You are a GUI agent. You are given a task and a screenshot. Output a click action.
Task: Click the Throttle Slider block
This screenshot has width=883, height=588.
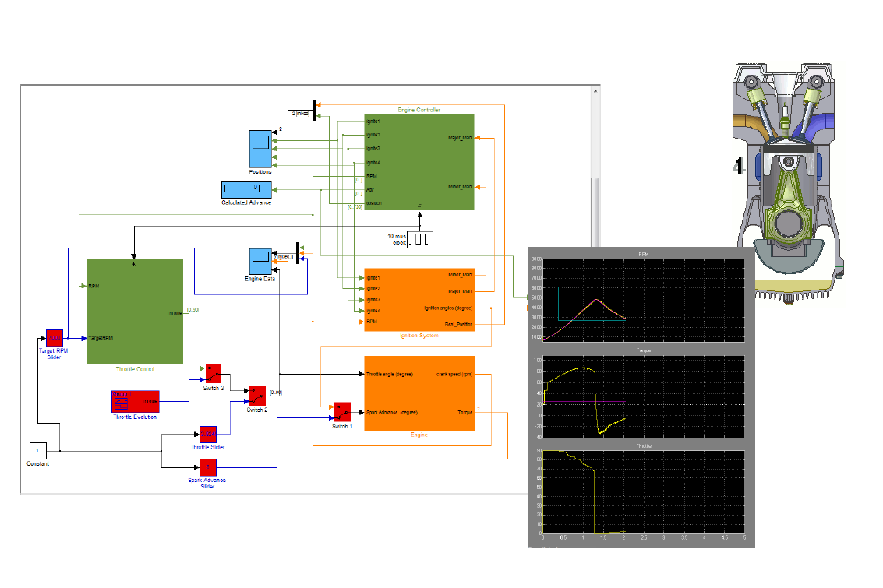[x=208, y=434]
